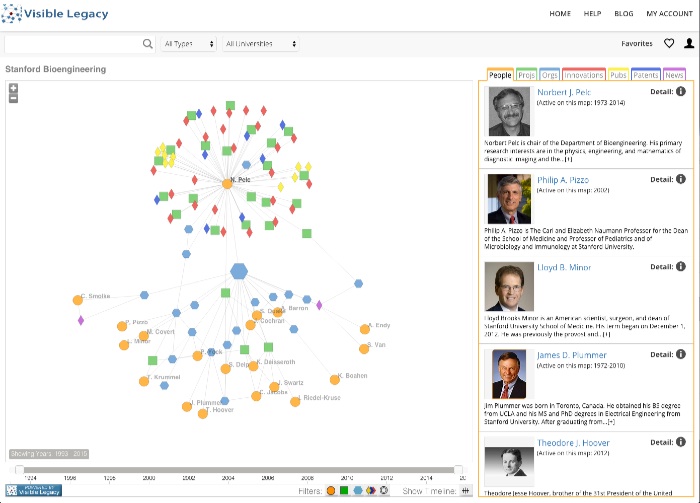
Task: Go to the BLOG page
Action: (x=623, y=14)
